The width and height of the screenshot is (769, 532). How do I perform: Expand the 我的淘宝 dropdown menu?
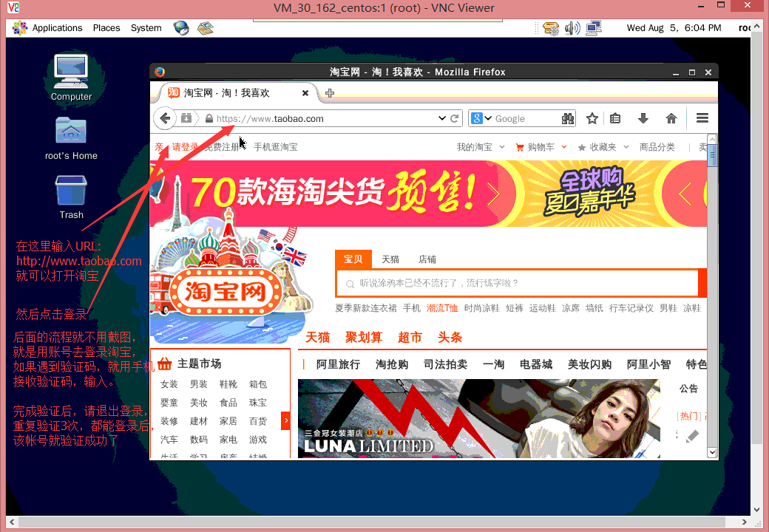pyautogui.click(x=502, y=147)
